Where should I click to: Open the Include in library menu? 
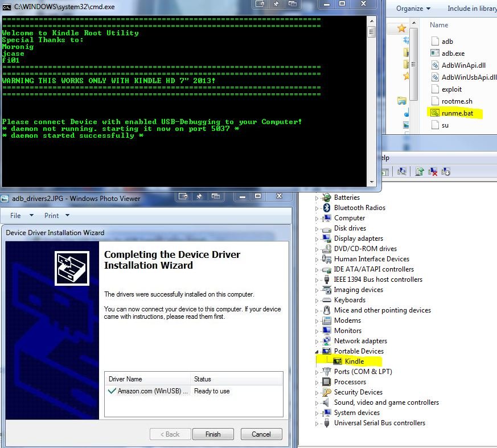472,9
